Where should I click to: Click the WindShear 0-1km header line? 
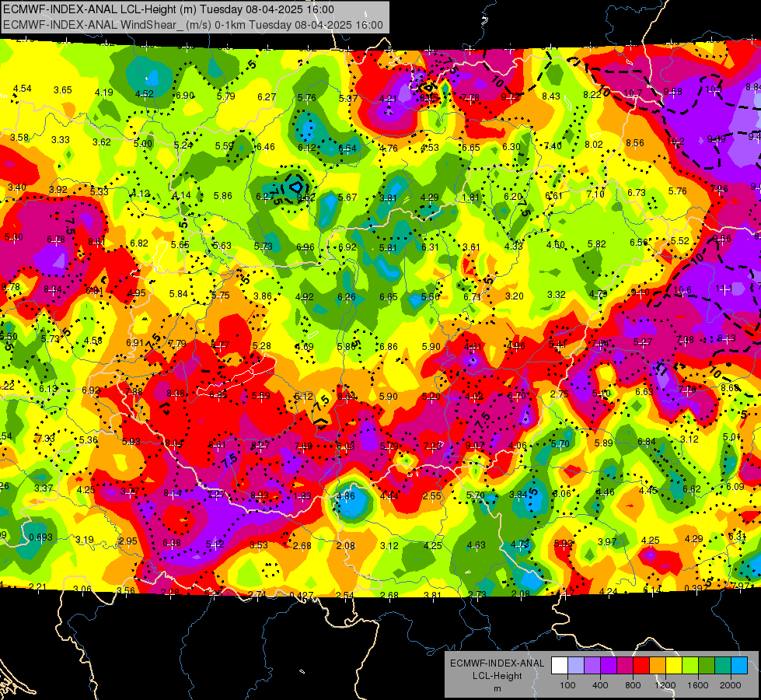click(193, 25)
